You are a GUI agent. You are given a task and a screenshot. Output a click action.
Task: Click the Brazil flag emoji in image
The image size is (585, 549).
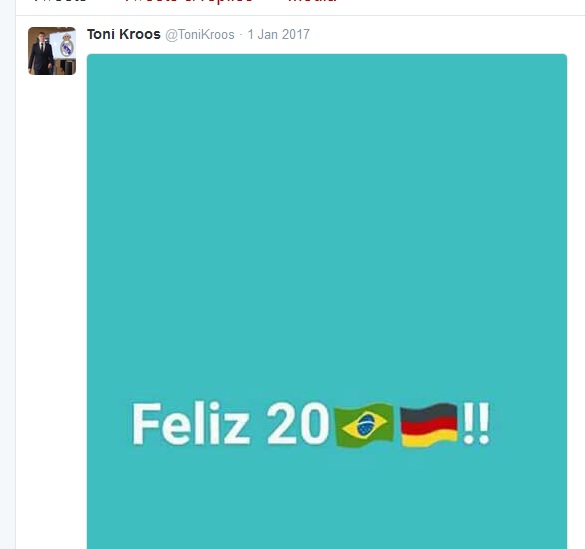(365, 424)
